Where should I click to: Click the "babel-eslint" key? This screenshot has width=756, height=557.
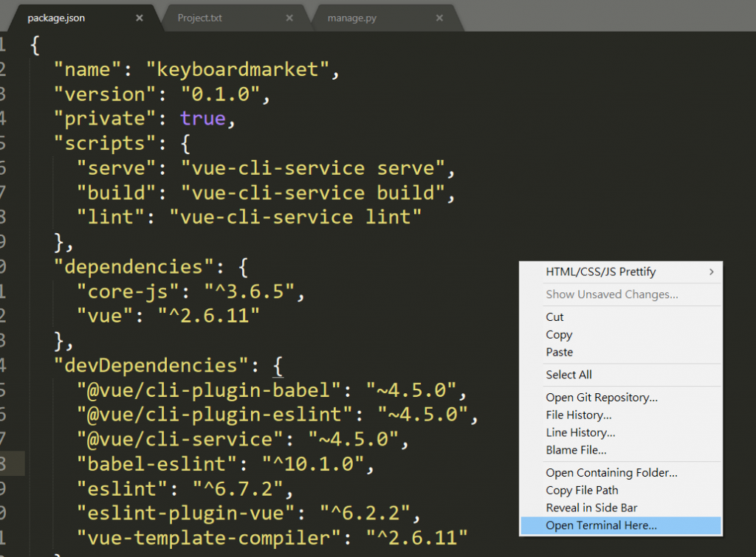point(157,464)
